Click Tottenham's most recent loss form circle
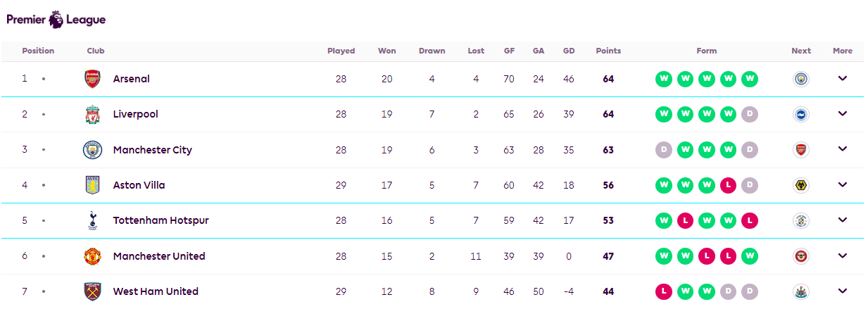The width and height of the screenshot is (868, 309). pyautogui.click(x=750, y=220)
